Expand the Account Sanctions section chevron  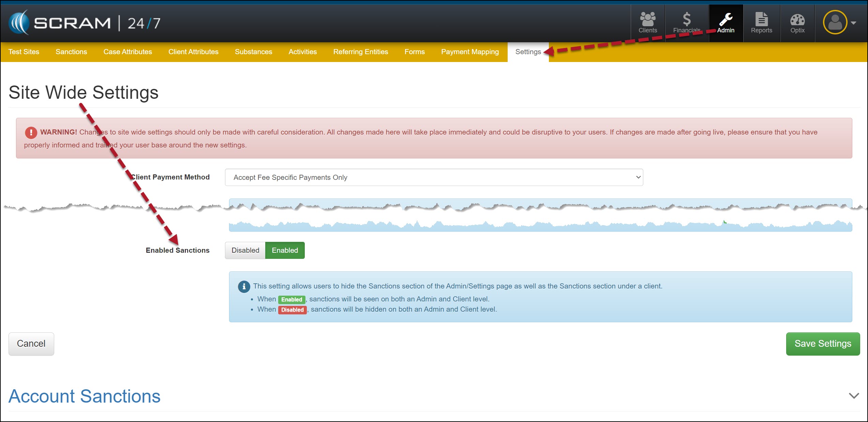(853, 396)
